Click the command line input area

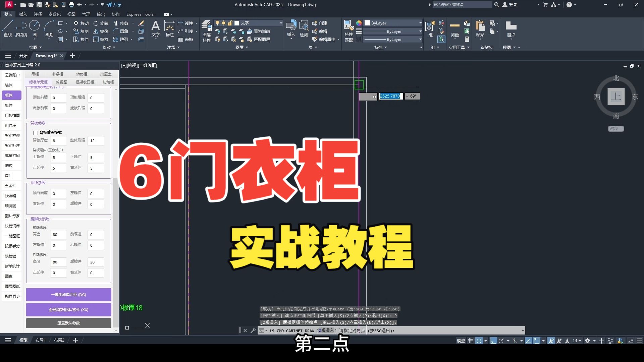point(391,330)
